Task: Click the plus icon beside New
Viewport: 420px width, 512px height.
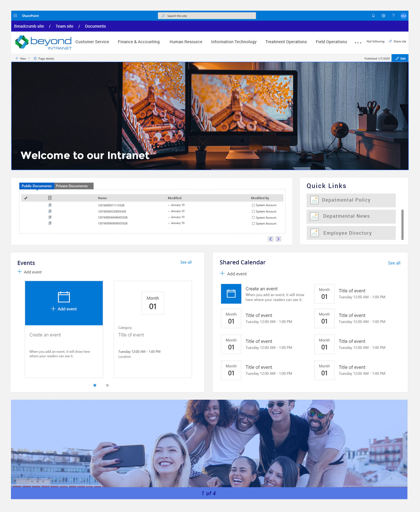Action: point(17,58)
